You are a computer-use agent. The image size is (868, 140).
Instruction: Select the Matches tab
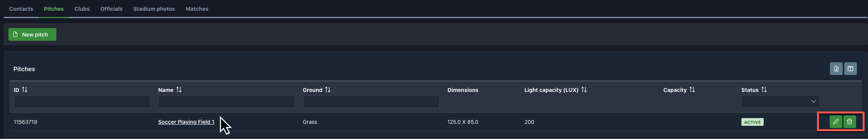coord(197,9)
